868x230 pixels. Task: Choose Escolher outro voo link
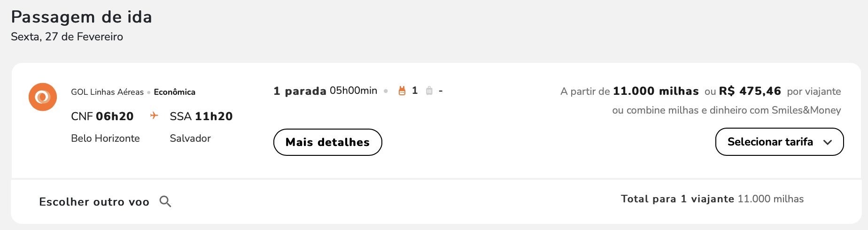[94, 202]
